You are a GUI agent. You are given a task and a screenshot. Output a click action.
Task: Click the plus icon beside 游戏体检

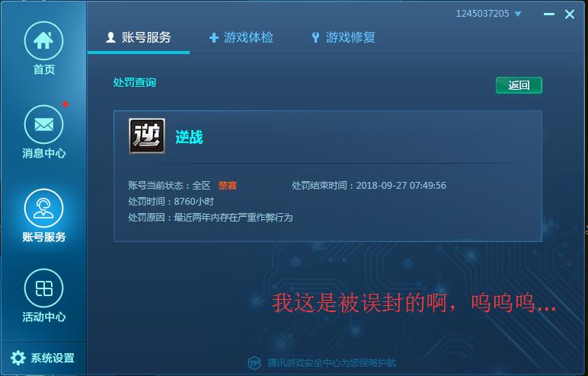pyautogui.click(x=214, y=37)
